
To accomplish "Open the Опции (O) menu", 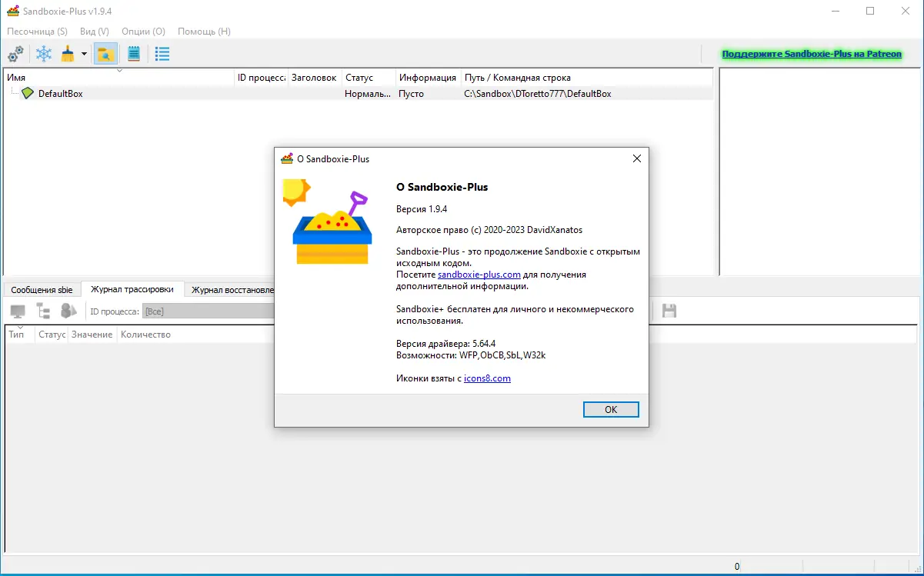I will pyautogui.click(x=143, y=32).
